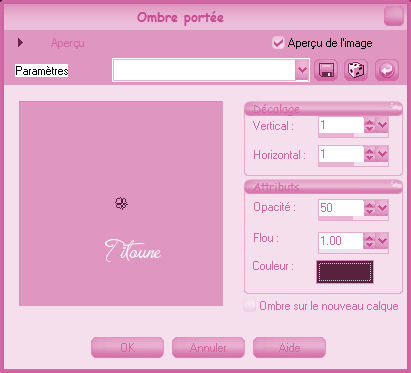411x373 pixels.
Task: Click the slider bar under Vertical field
Action: (x=353, y=135)
